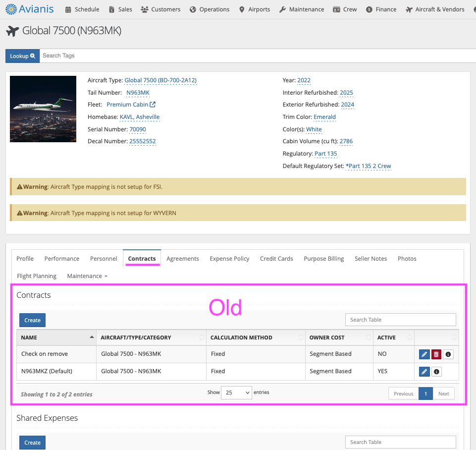This screenshot has height=450, width=476.
Task: Focus the Search Tags input
Action: click(258, 56)
